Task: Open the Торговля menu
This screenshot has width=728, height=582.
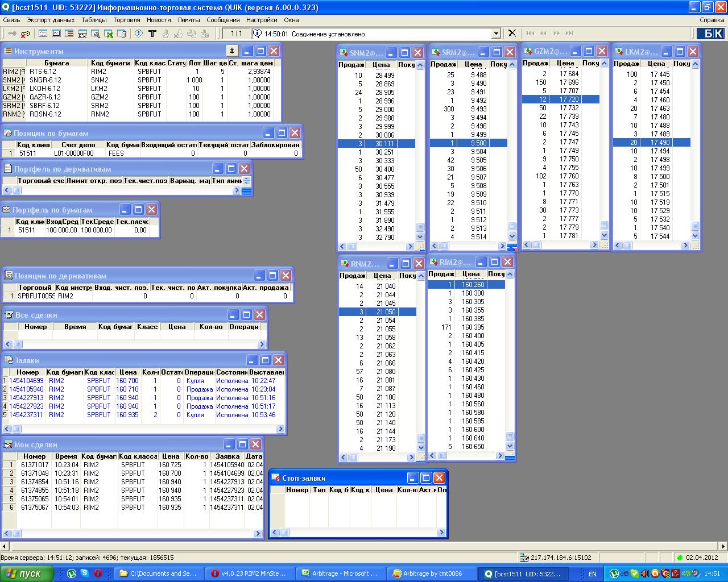Action: pos(126,20)
